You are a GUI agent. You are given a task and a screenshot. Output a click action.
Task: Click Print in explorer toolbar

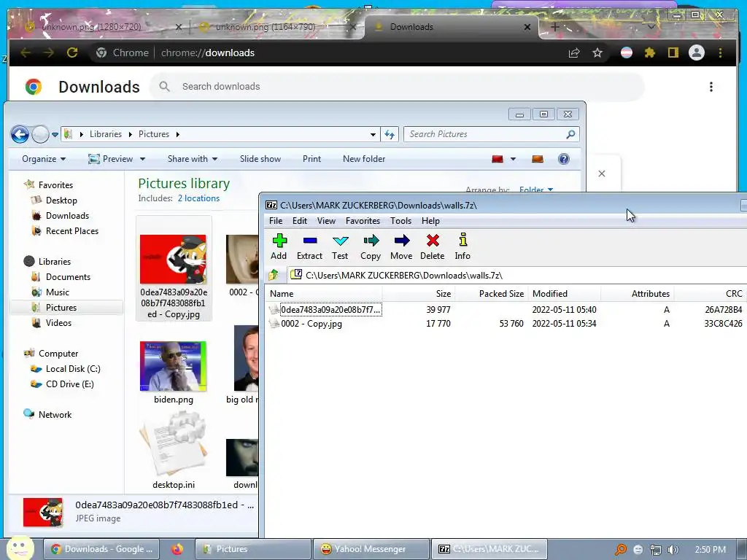click(312, 159)
